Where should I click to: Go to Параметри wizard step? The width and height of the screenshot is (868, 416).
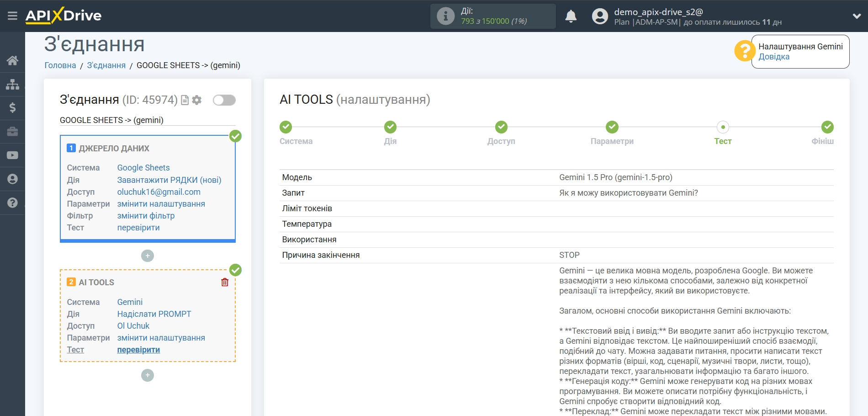pyautogui.click(x=612, y=127)
